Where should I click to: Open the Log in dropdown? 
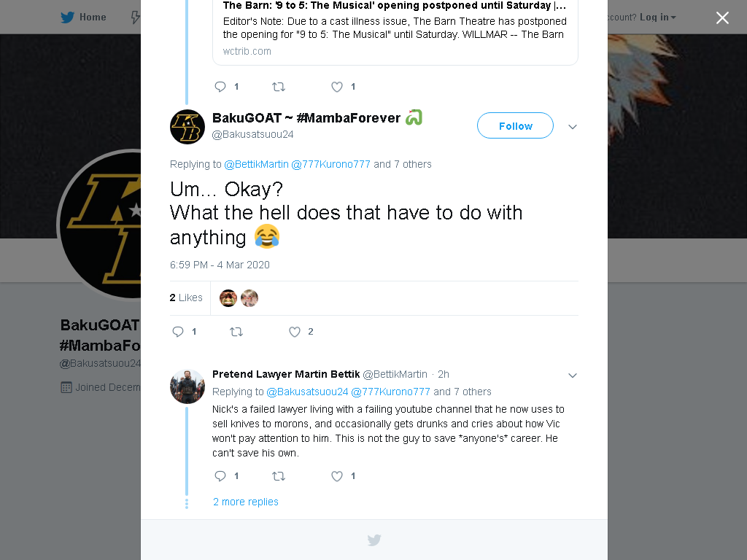pos(657,17)
